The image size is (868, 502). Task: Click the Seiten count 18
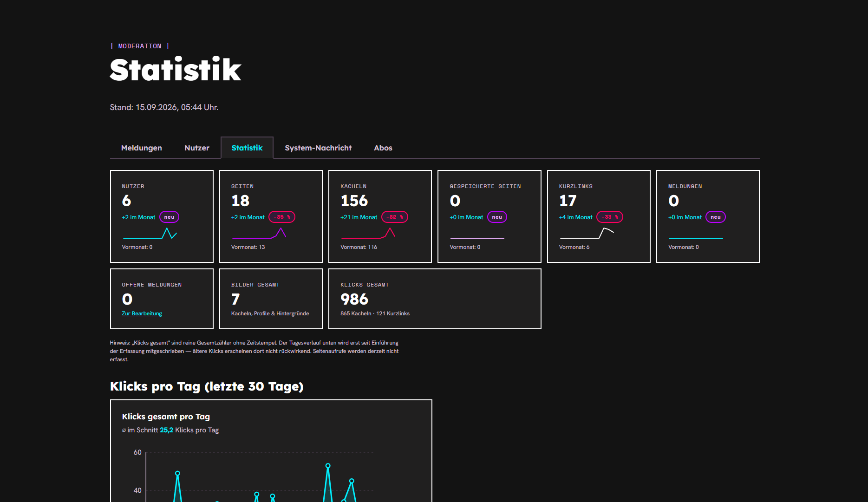240,201
